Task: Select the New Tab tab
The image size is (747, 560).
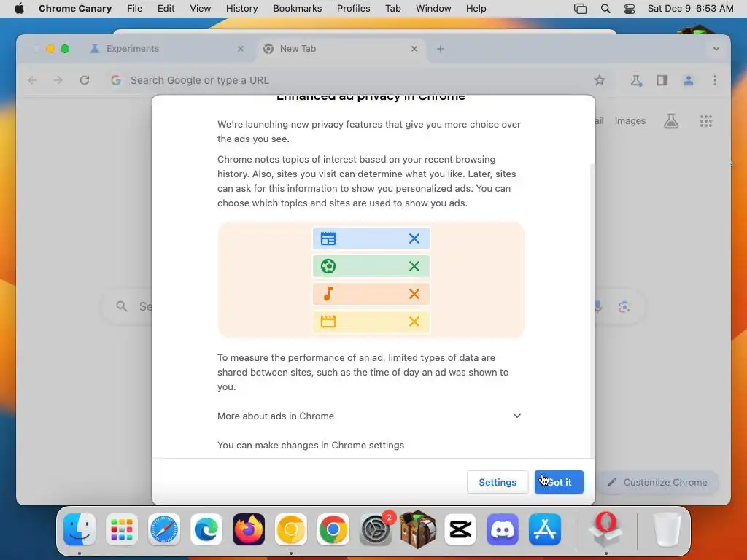Action: click(341, 49)
